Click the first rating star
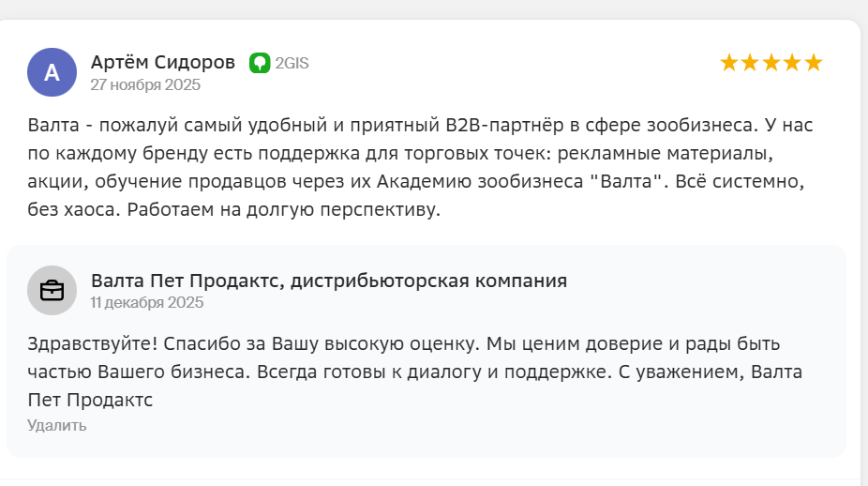 729,63
